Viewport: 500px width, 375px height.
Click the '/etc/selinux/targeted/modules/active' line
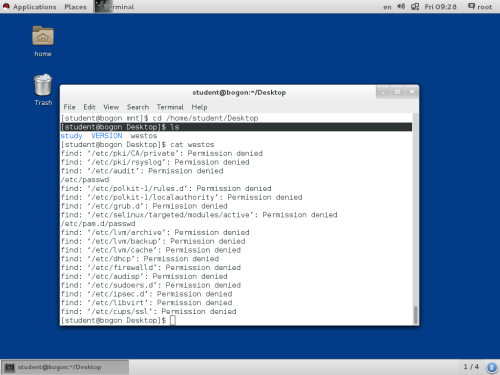coord(199,215)
